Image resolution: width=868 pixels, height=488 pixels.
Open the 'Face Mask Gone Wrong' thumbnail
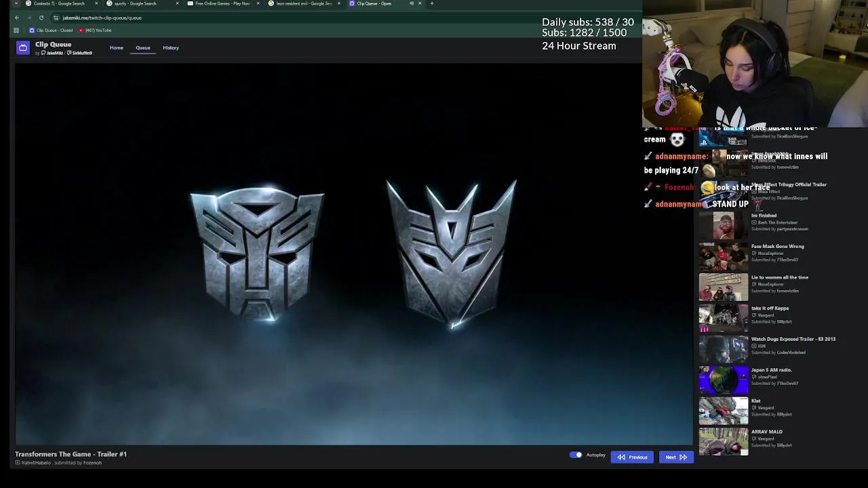pos(724,257)
